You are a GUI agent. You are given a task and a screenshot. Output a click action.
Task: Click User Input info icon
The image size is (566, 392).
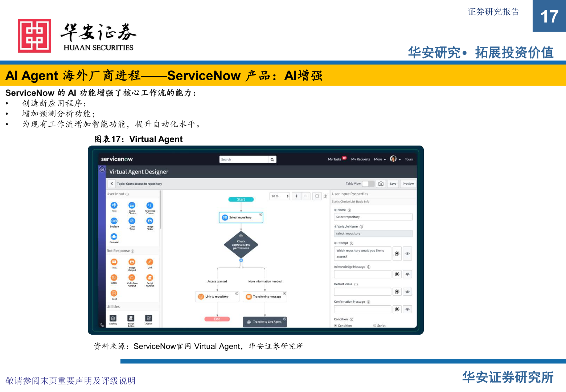pos(127,194)
